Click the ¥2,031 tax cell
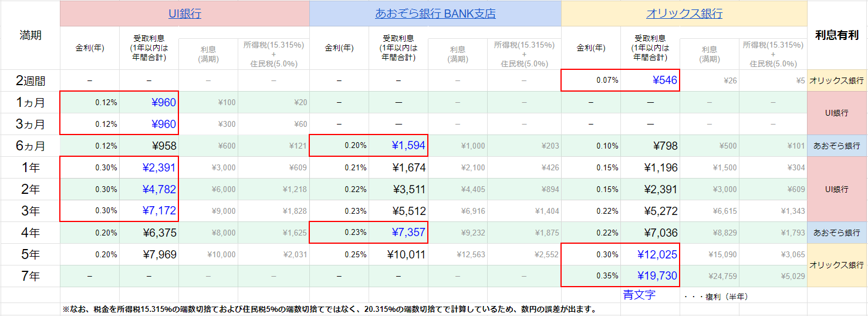 (x=273, y=254)
